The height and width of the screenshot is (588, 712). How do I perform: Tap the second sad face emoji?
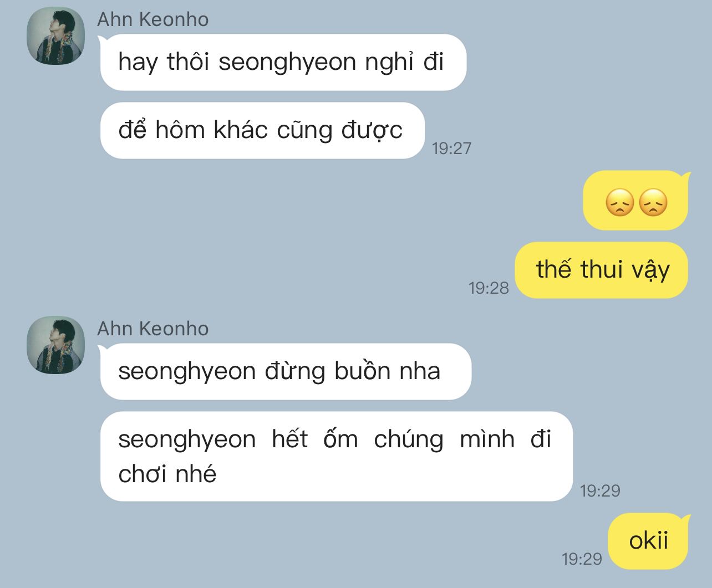tap(653, 202)
